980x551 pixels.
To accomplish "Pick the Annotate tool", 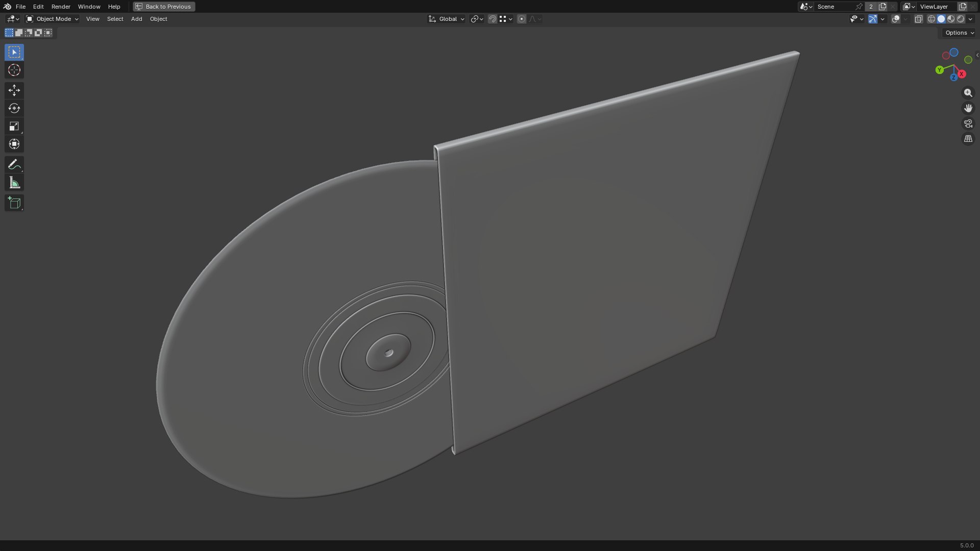I will 14,164.
